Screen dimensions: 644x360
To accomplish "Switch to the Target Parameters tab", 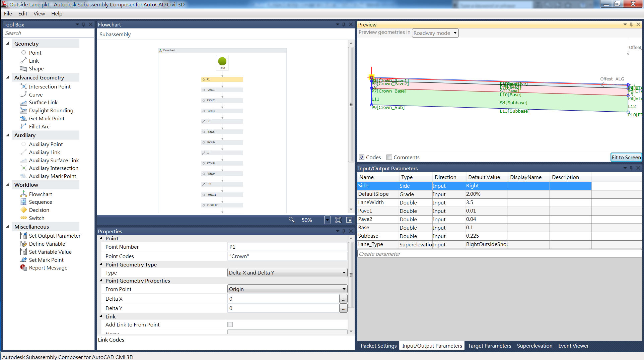I will coord(489,346).
